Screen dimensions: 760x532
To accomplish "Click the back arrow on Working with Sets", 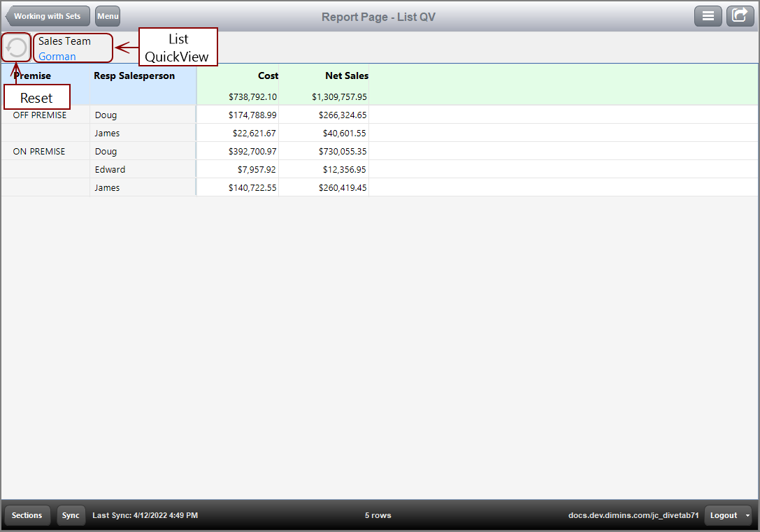I will point(15,15).
